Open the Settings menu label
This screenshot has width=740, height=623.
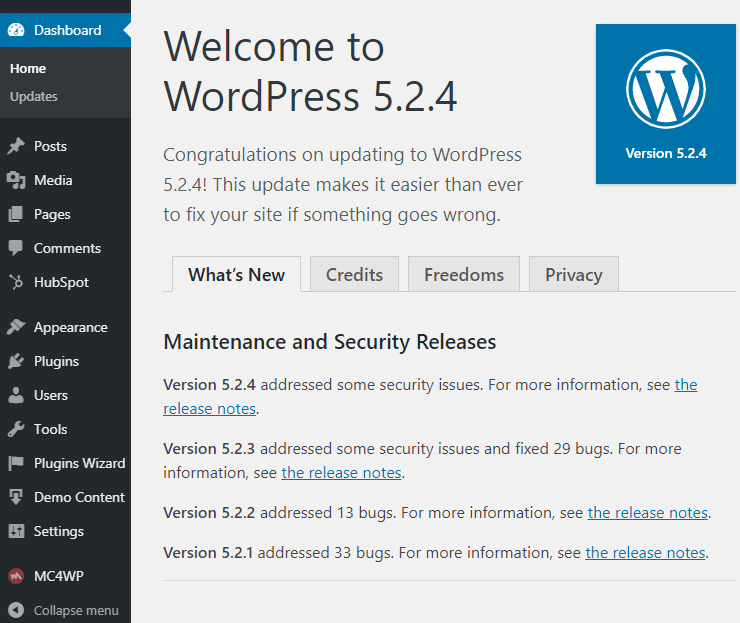coord(59,531)
